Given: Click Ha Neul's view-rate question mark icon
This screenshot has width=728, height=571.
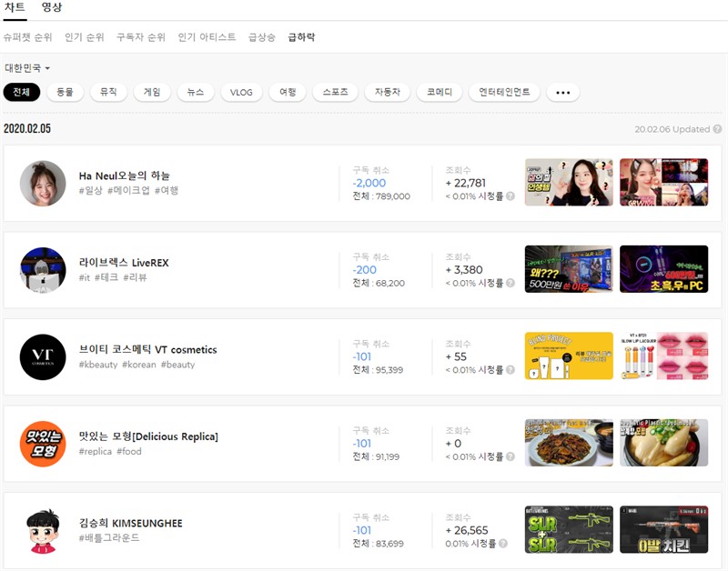Looking at the screenshot, I should coord(510,196).
